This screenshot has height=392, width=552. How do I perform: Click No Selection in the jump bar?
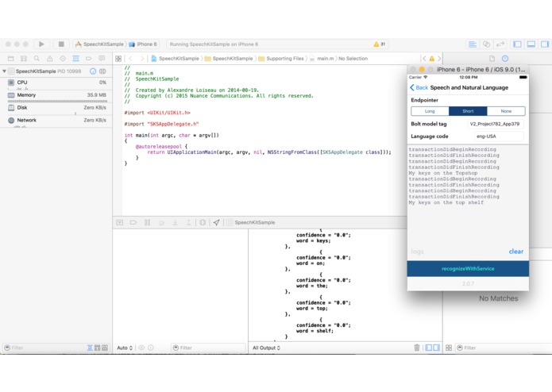click(x=353, y=59)
